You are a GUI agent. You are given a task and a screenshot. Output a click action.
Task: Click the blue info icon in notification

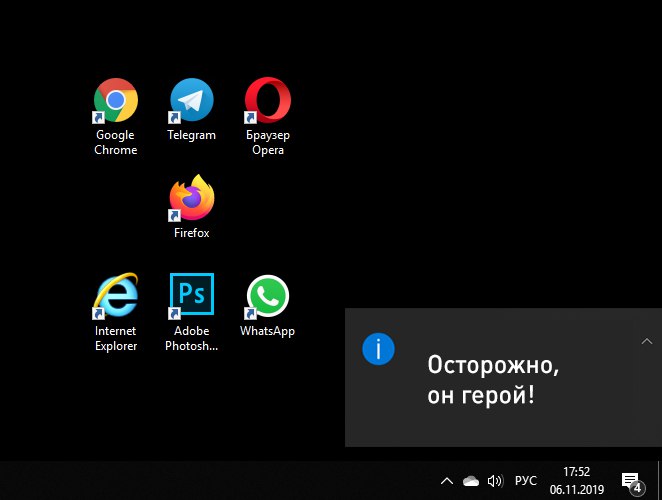378,349
